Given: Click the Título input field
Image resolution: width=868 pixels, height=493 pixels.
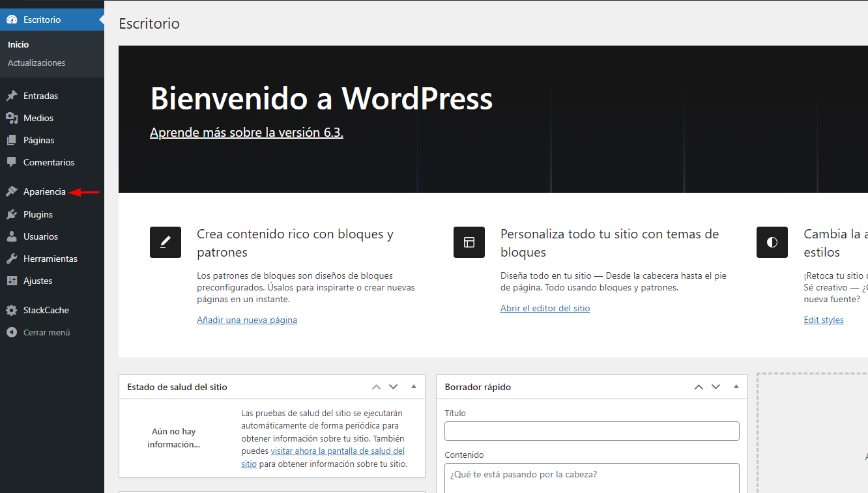Looking at the screenshot, I should (592, 431).
